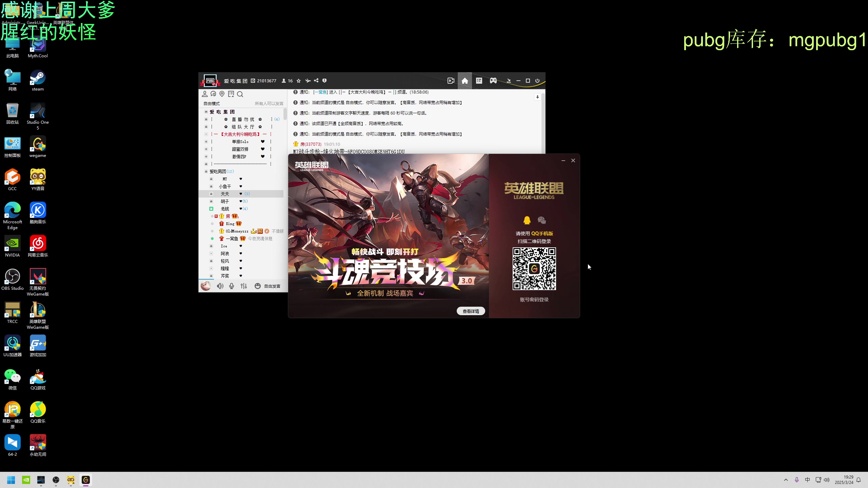
Task: Open the channel bulletin board icon
Action: coord(231,94)
